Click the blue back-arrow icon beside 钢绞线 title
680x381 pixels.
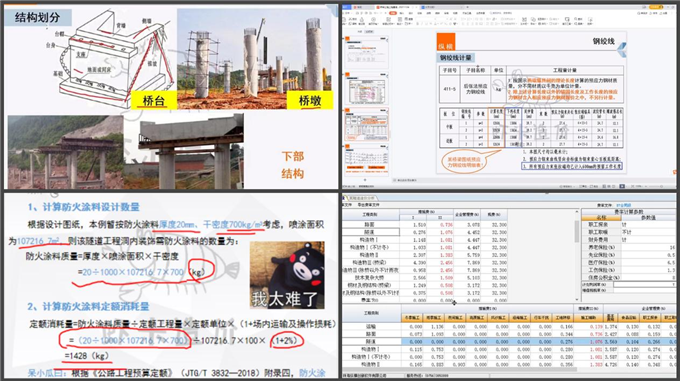622,49
